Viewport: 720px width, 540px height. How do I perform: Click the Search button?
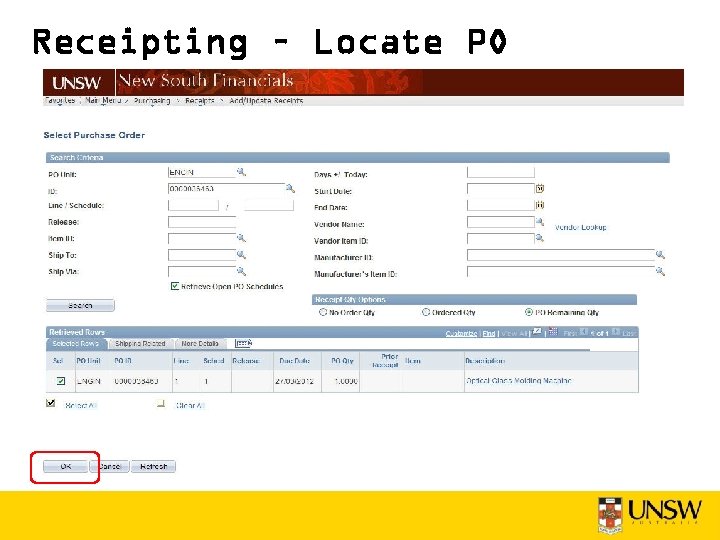pyautogui.click(x=80, y=305)
